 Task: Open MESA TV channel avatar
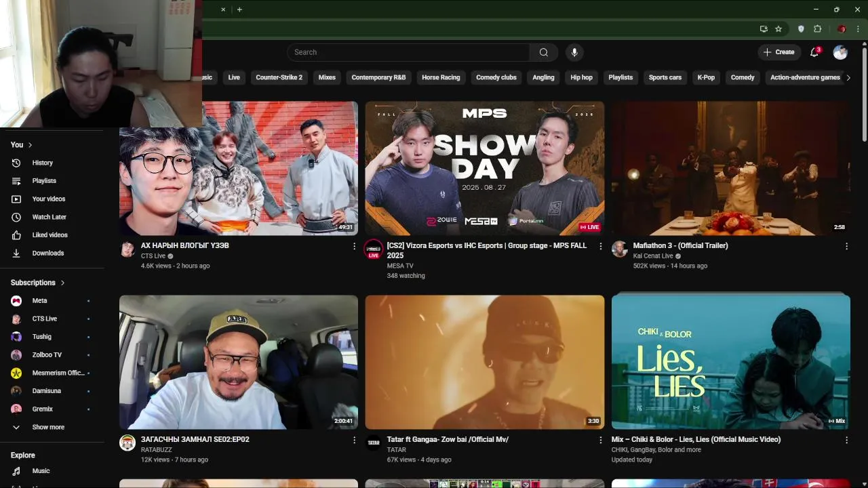[x=374, y=249]
